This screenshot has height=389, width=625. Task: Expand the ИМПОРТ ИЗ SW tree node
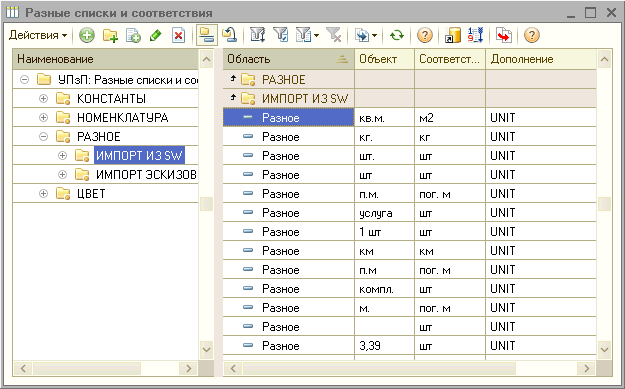63,155
